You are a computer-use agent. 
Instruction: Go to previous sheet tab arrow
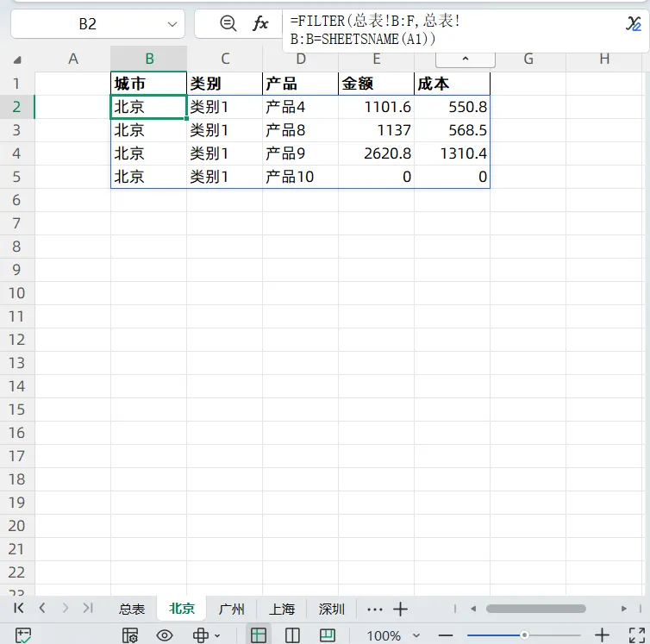42,608
